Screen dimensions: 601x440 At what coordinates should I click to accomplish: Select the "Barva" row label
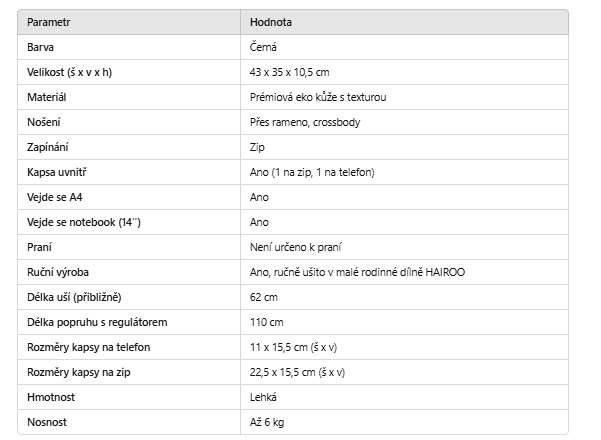point(41,47)
